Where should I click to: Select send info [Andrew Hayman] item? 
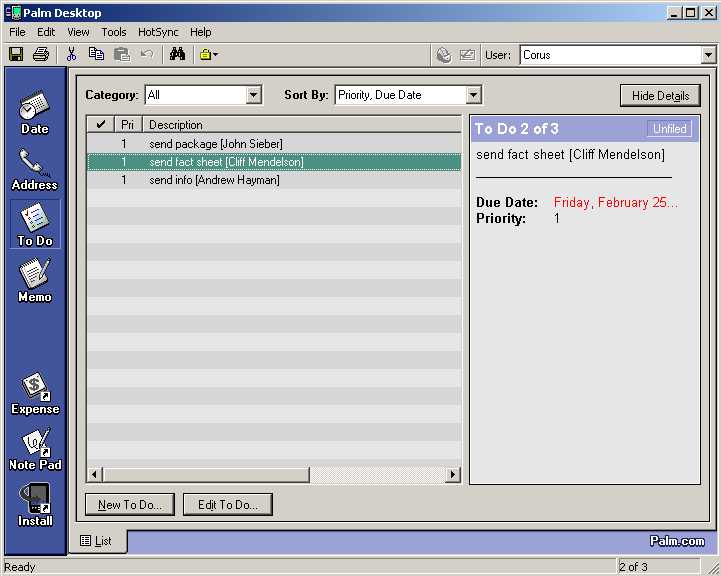(274, 180)
